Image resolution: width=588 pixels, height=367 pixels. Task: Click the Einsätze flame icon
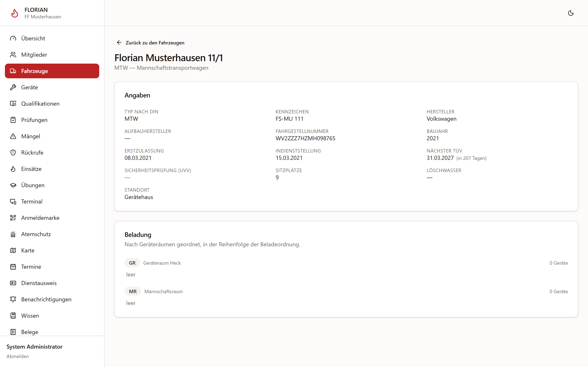click(13, 169)
